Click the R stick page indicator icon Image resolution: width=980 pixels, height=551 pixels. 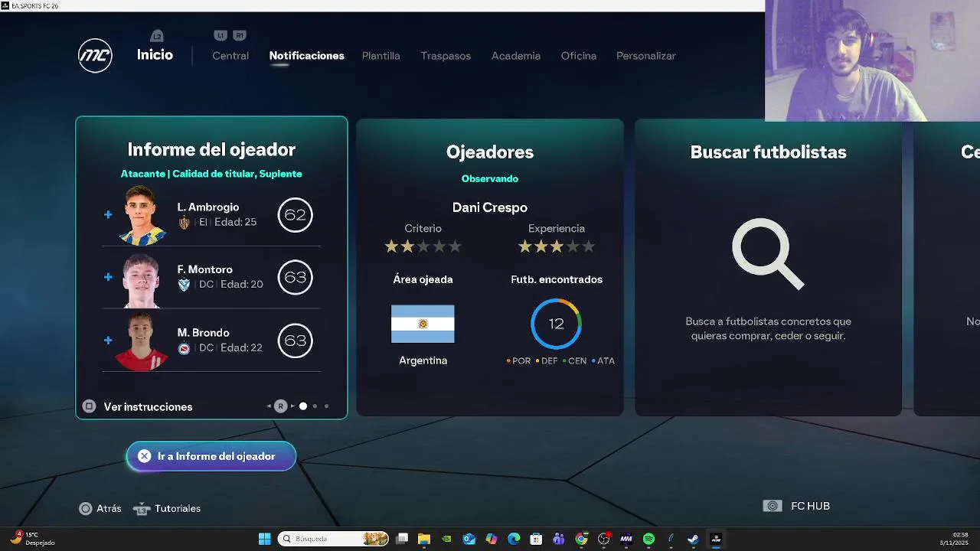[280, 406]
